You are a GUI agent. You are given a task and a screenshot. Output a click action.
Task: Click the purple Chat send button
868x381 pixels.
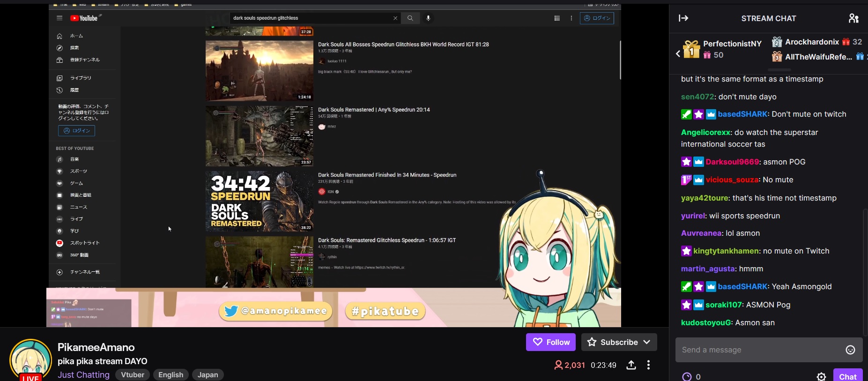(x=848, y=376)
